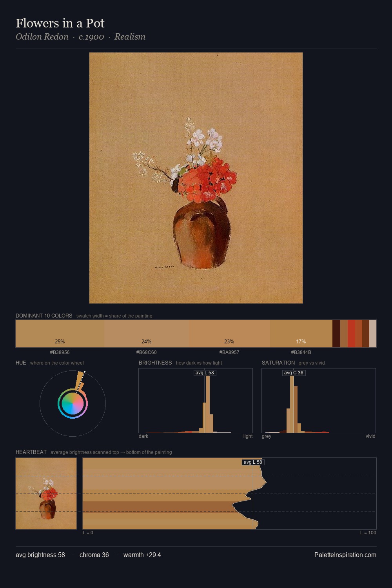Click the title 'Flowers in a Pot'
392x588 pixels.
[x=60, y=23]
